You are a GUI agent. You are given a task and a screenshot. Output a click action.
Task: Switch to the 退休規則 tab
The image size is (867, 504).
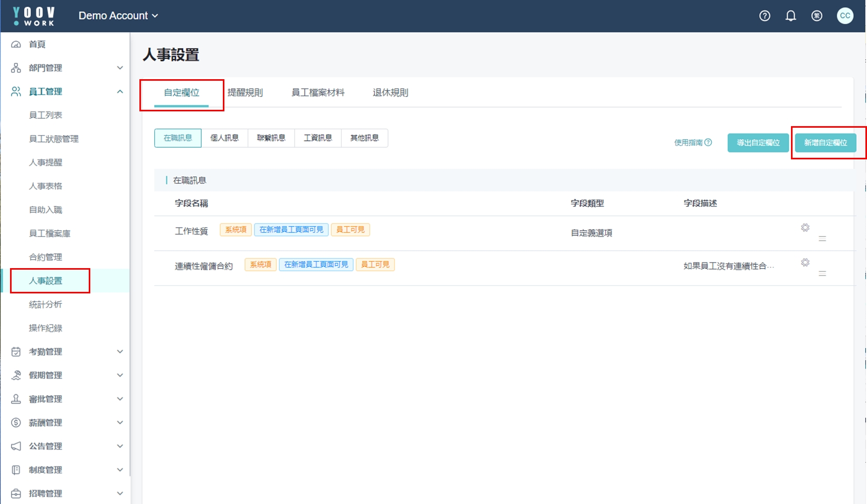tap(390, 92)
